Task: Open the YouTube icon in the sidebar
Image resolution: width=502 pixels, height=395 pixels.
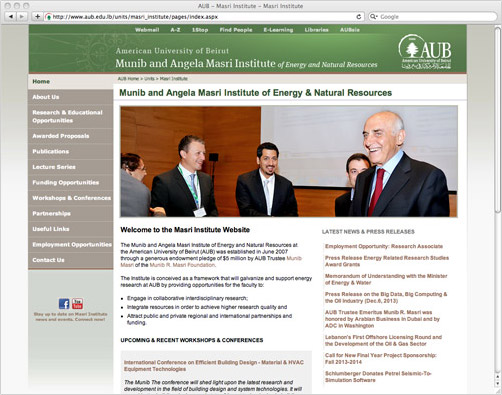Action: pos(77,304)
